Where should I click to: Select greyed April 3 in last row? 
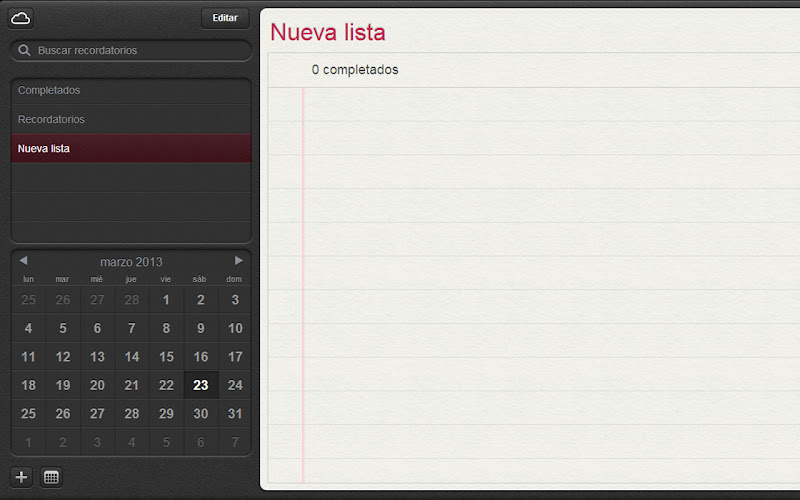[97, 442]
